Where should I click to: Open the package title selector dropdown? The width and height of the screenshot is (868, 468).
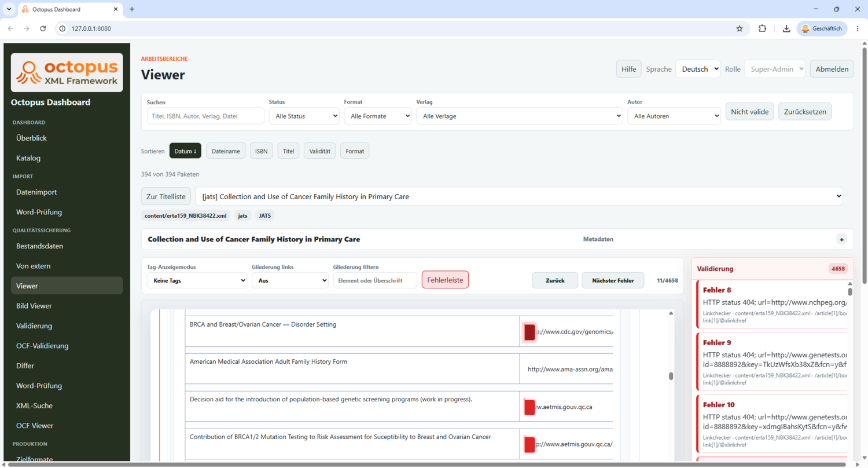[x=519, y=196]
